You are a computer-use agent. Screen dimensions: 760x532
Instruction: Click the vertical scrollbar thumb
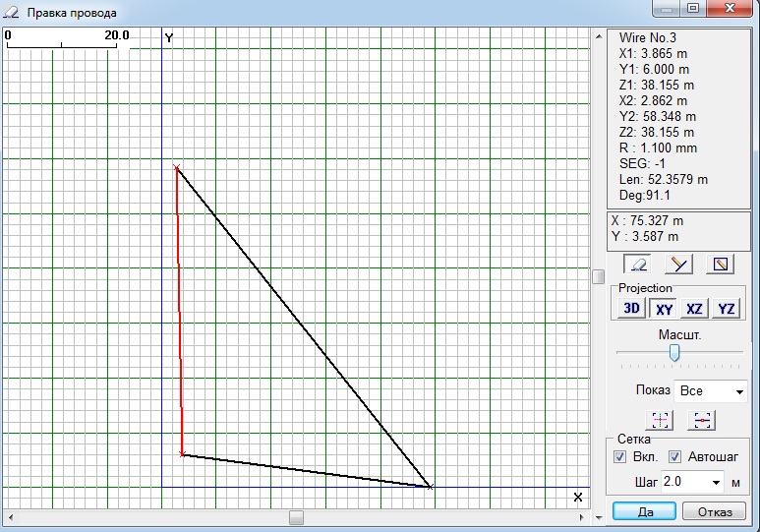tap(599, 276)
